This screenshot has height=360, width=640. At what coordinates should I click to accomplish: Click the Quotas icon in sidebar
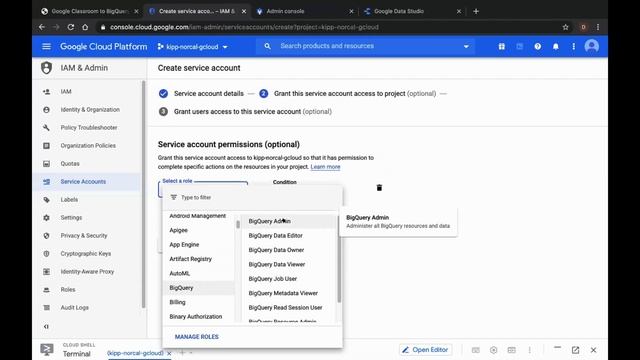point(47,164)
